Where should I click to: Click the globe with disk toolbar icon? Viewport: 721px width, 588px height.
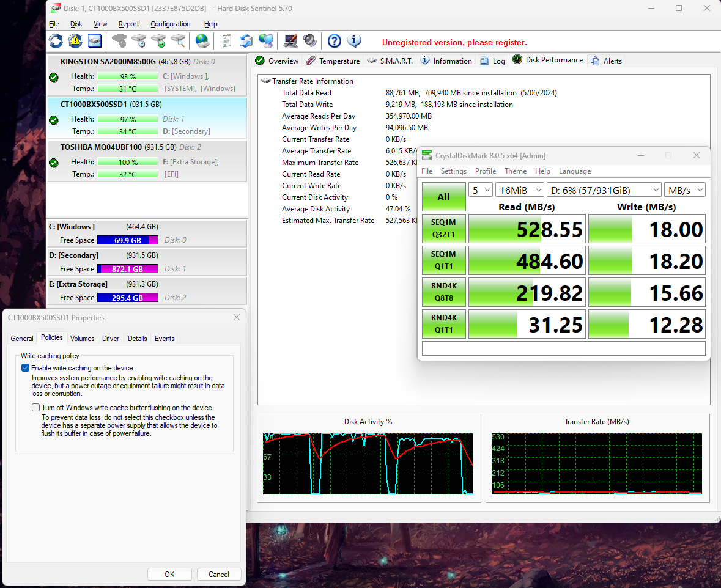pyautogui.click(x=202, y=41)
